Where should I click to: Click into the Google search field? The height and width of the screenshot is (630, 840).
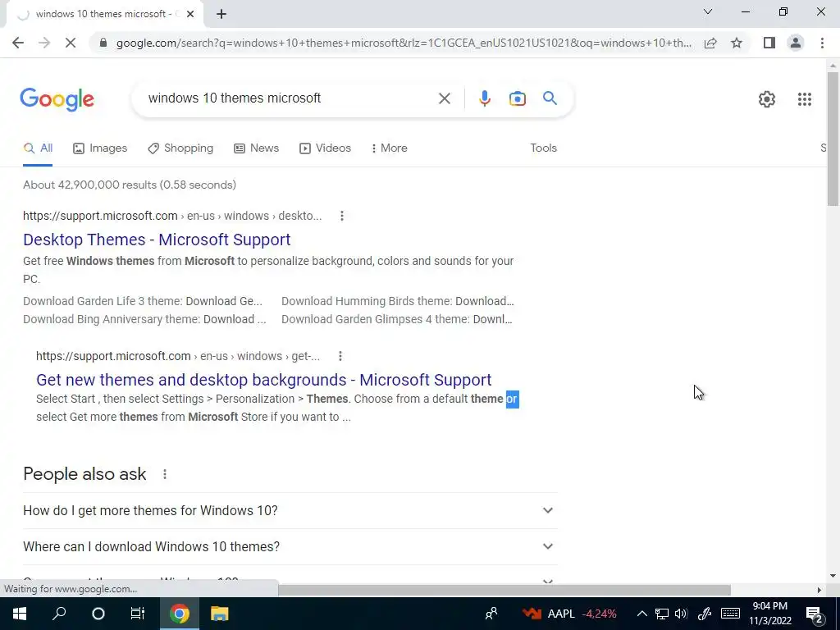[x=290, y=98]
